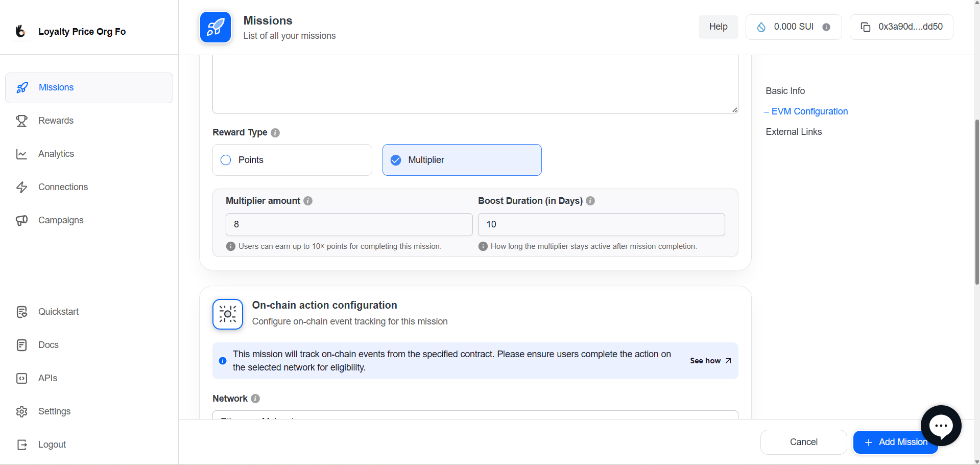
Task: Click the Multiplier amount info icon
Action: [x=308, y=201]
